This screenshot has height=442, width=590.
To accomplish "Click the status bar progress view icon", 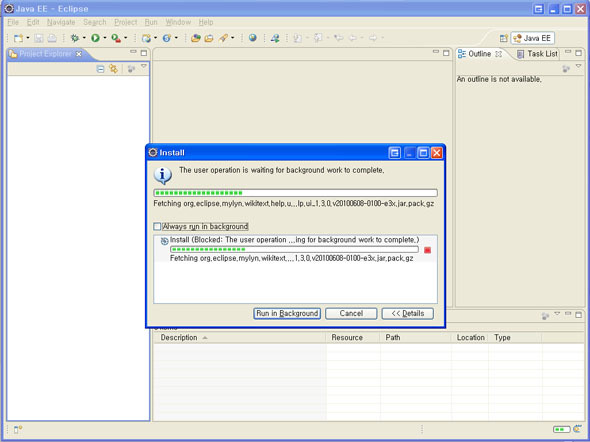I will click(x=577, y=429).
